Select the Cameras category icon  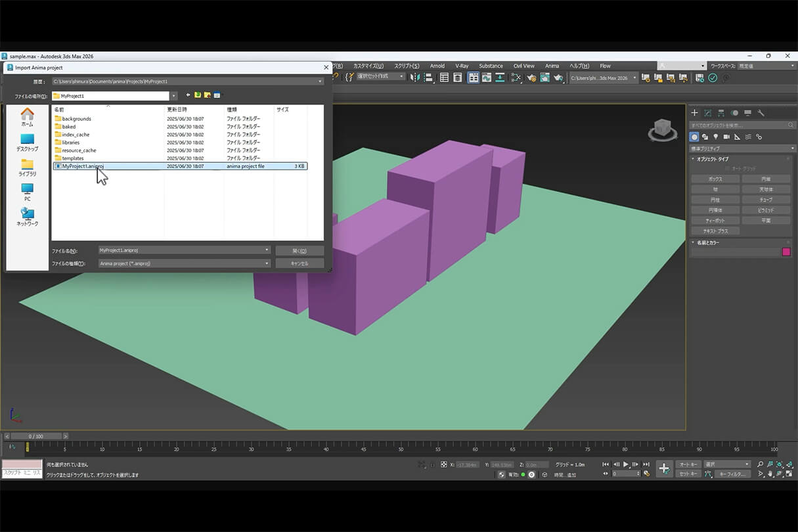(x=726, y=137)
